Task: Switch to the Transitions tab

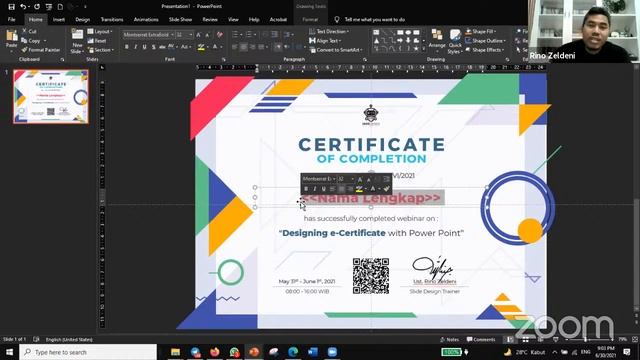Action: pos(111,19)
